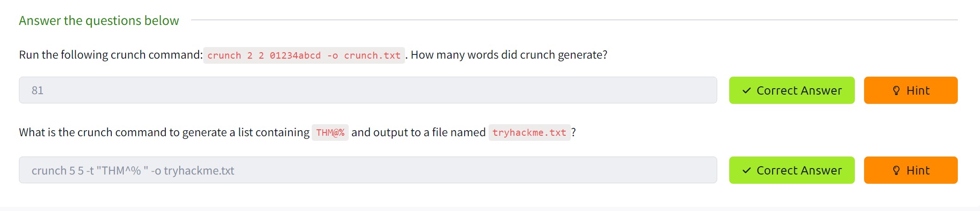Click the 'Run the following crunch command' text
This screenshot has height=211, width=980.
tap(110, 55)
